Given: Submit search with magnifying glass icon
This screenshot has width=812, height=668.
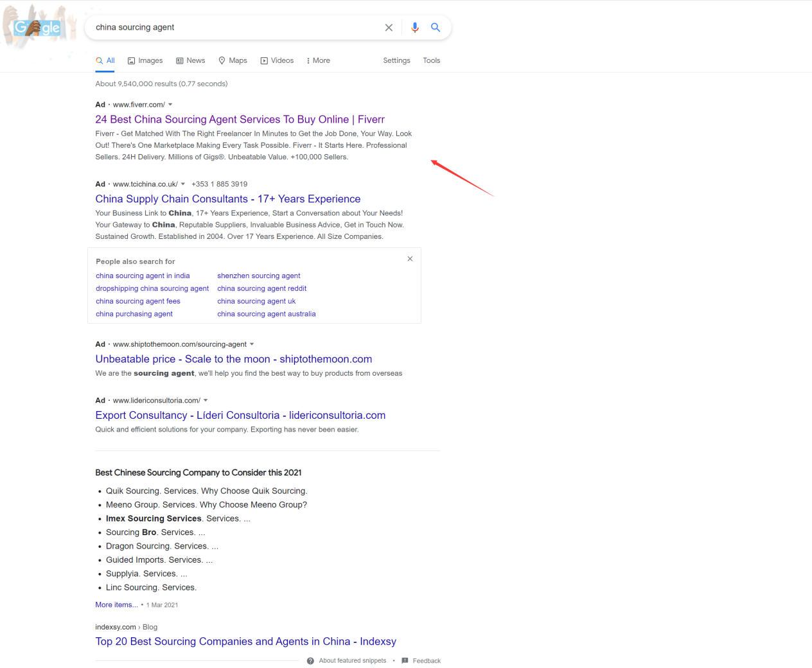Looking at the screenshot, I should (x=436, y=27).
